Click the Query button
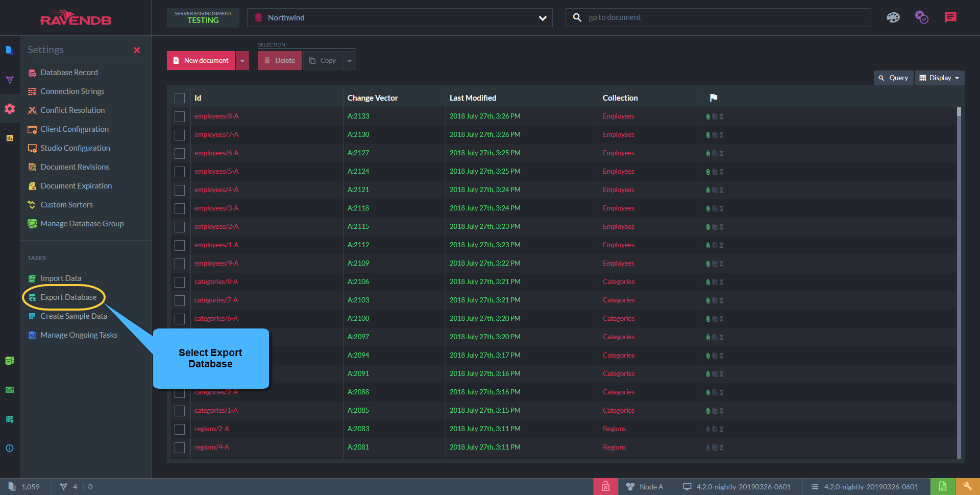980x495 pixels. click(x=894, y=78)
